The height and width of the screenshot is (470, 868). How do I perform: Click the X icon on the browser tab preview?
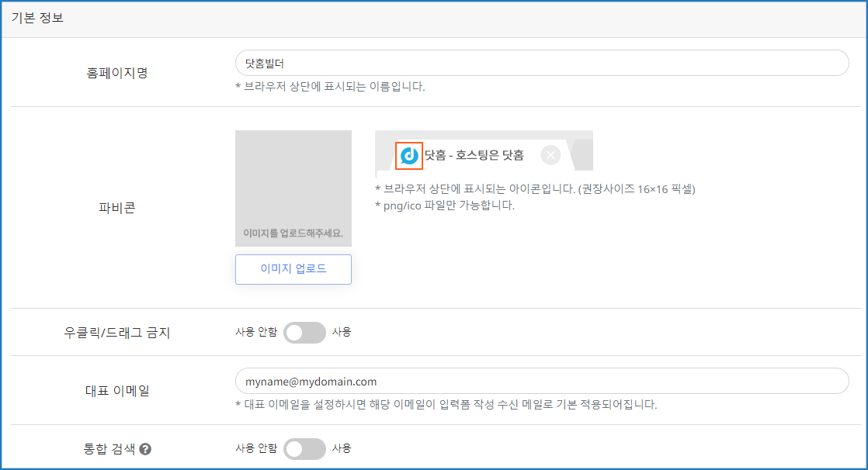click(x=550, y=155)
